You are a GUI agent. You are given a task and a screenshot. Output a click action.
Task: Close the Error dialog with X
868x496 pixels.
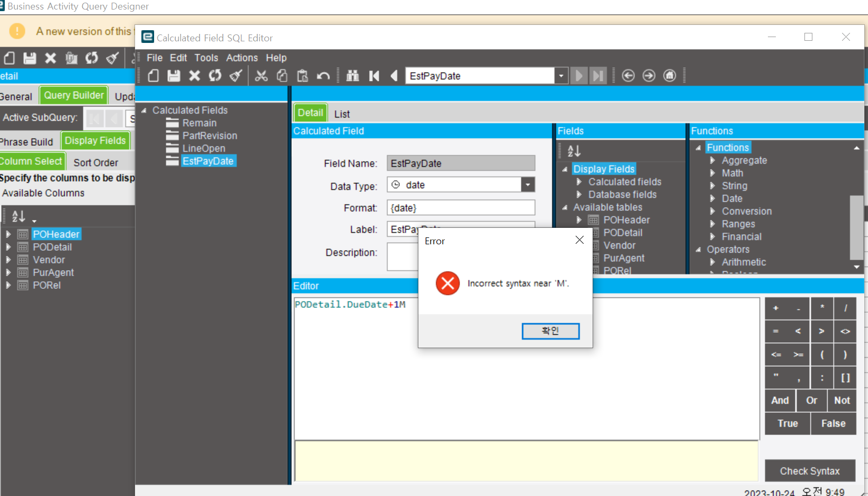pyautogui.click(x=579, y=240)
